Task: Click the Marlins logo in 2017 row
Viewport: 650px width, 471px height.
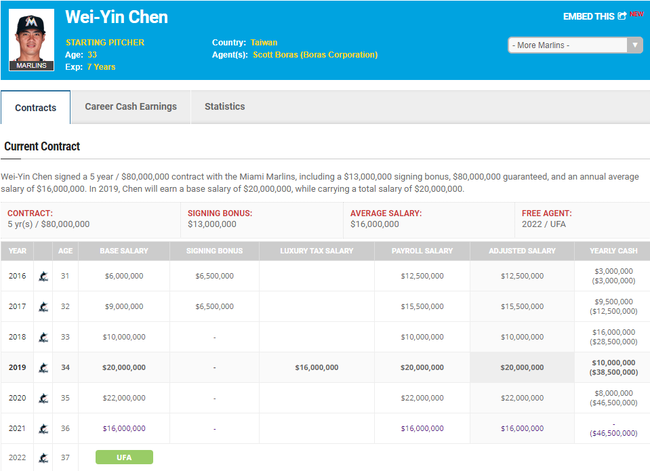Action: coord(44,307)
